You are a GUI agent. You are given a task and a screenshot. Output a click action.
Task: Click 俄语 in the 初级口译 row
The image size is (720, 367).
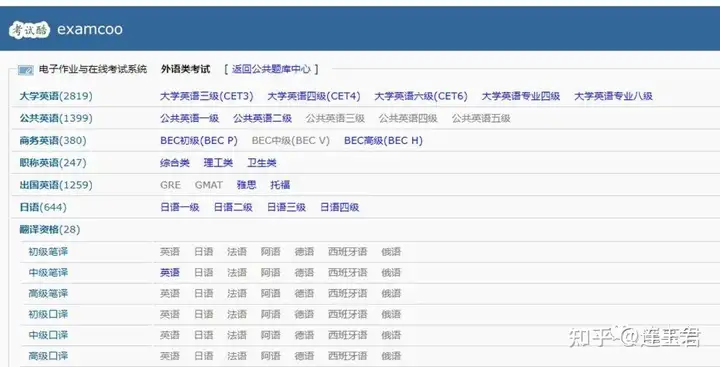[391, 314]
